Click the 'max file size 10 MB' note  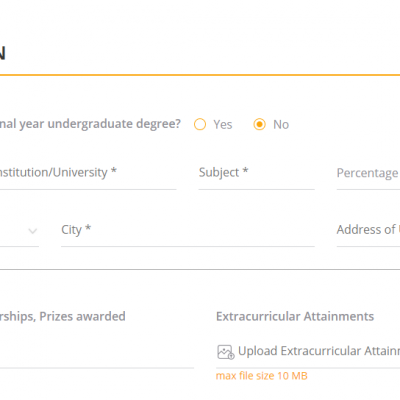(262, 376)
